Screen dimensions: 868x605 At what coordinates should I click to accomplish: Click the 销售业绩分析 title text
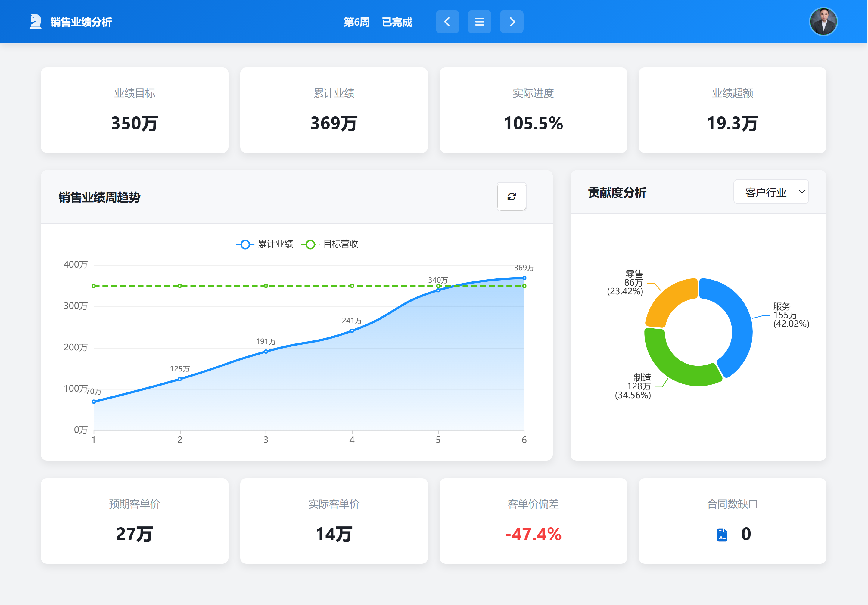pyautogui.click(x=81, y=22)
